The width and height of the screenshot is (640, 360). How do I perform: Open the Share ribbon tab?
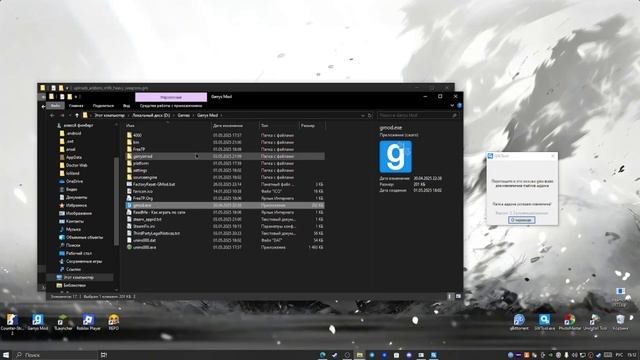[103, 106]
